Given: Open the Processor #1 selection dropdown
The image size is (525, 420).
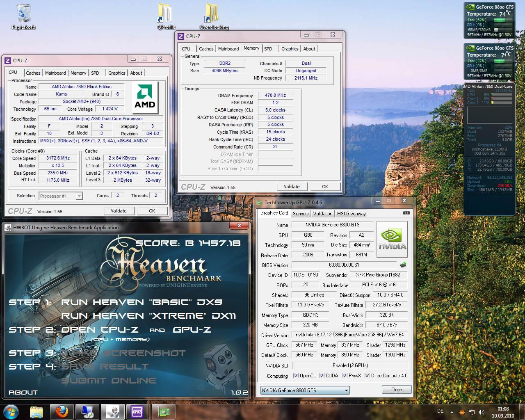Looking at the screenshot, I should pos(61,196).
